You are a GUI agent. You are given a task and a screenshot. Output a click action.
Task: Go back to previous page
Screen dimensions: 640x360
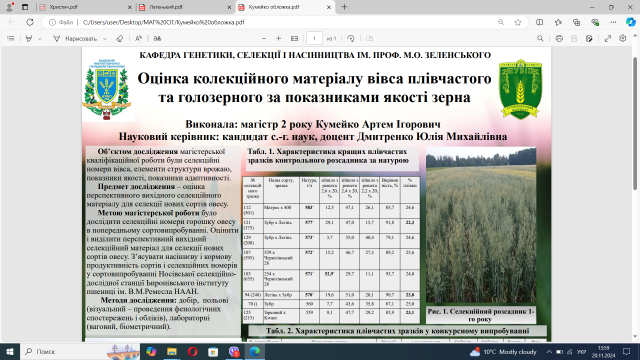point(11,22)
